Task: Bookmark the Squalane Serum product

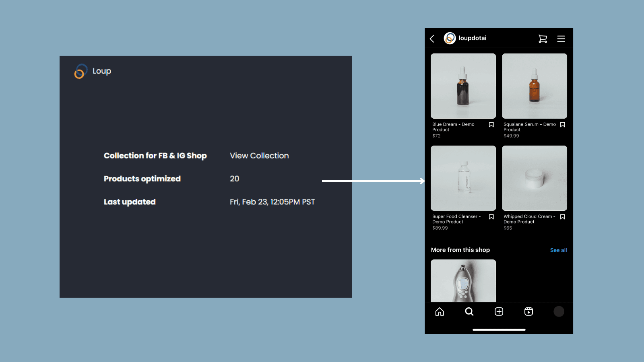Action: tap(562, 125)
